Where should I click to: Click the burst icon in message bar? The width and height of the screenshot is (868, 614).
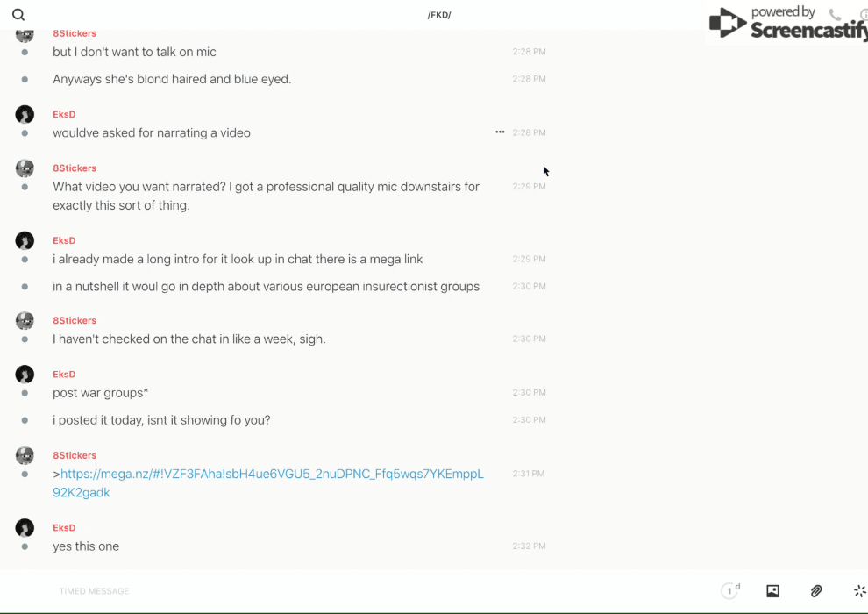[859, 591]
